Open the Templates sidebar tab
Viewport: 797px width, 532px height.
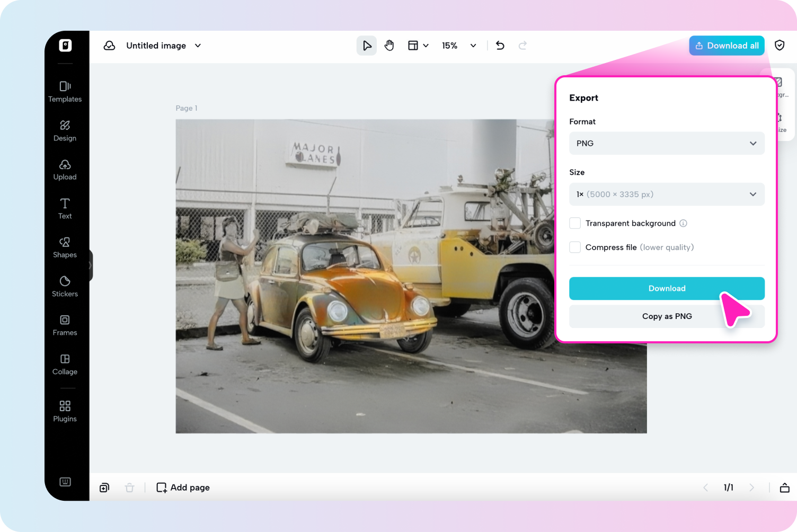(65, 92)
